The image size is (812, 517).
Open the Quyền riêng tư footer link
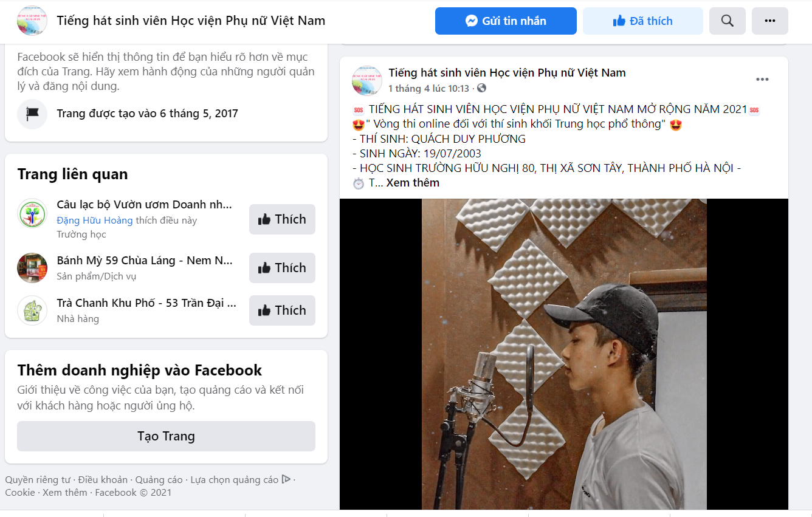[38, 480]
